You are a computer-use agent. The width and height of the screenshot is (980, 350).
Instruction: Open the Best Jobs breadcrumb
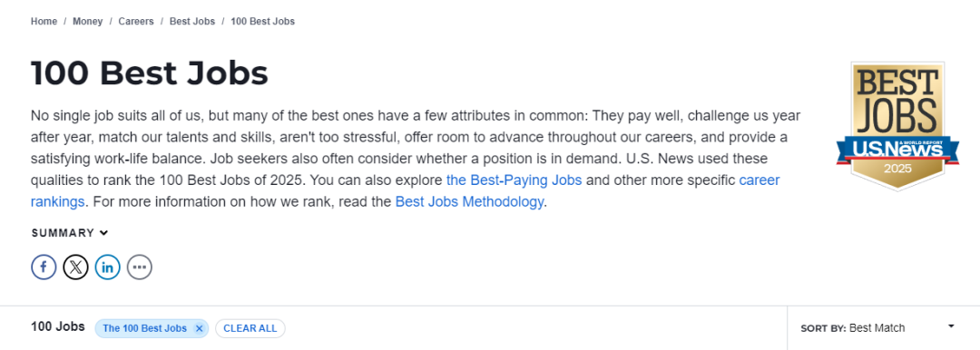[191, 21]
